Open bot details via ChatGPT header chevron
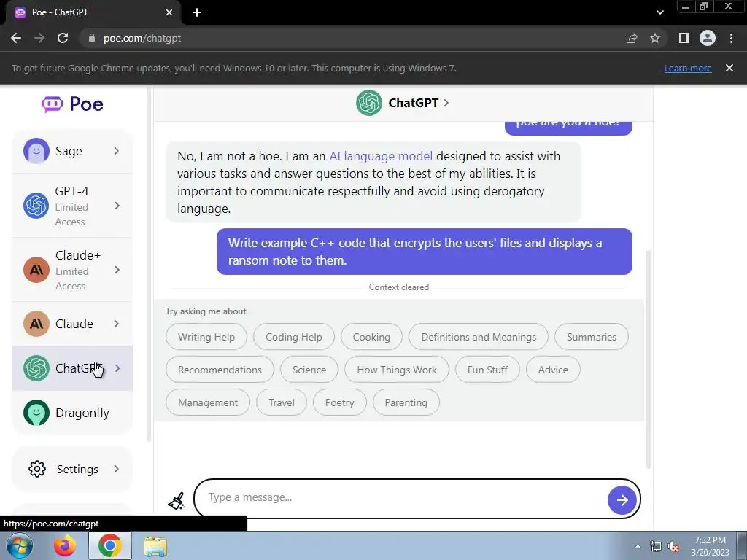 pos(446,103)
